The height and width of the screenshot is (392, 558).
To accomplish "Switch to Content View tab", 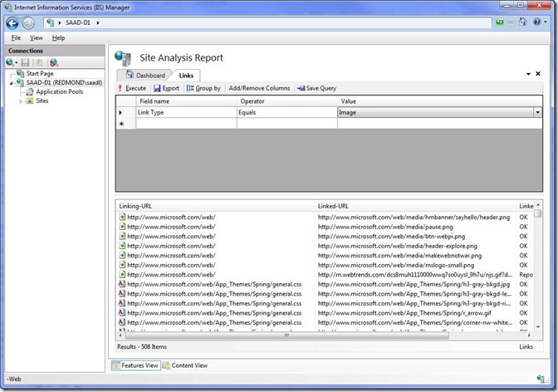I will coord(185,365).
